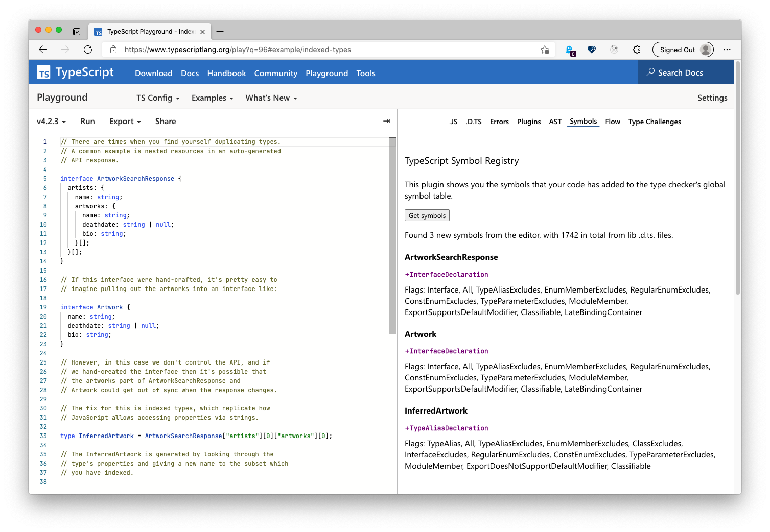Open the TS Config dropdown
Screen dimensions: 770x532
point(158,98)
